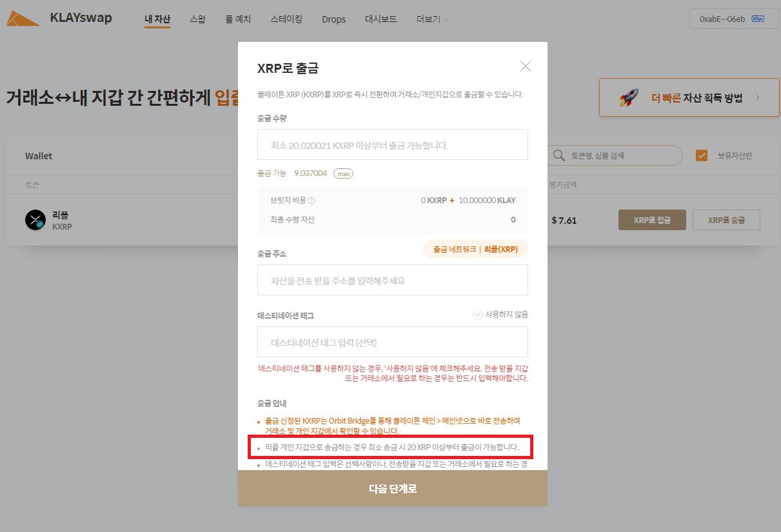Click the '토큰' column header
This screenshot has height=532, width=781.
coord(32,184)
